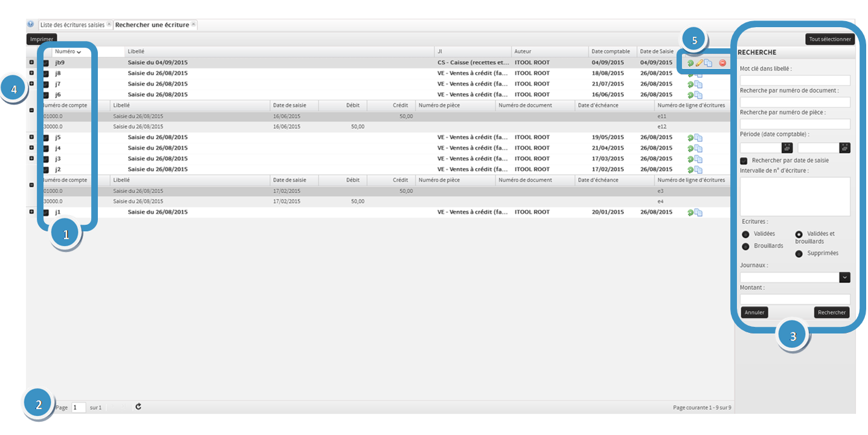
Task: Click the 'Mot clé dans libellé' input field
Action: pos(794,80)
